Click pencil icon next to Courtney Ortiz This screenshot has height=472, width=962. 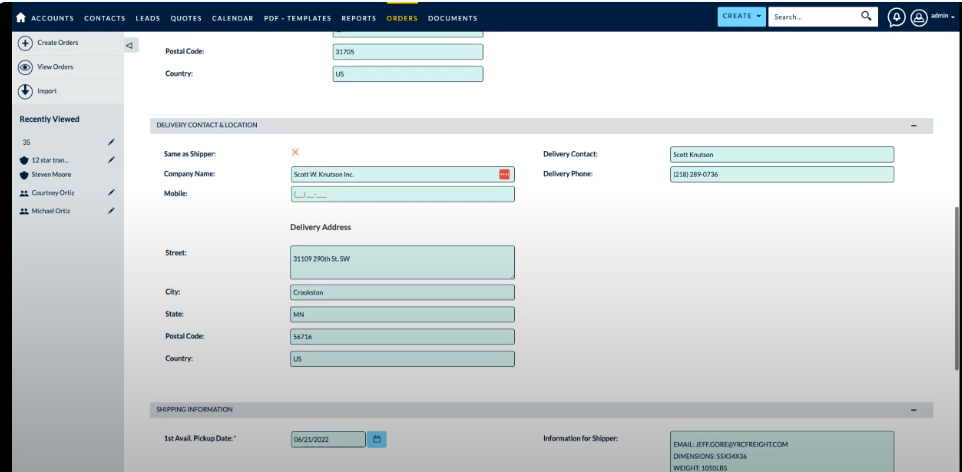click(112, 192)
